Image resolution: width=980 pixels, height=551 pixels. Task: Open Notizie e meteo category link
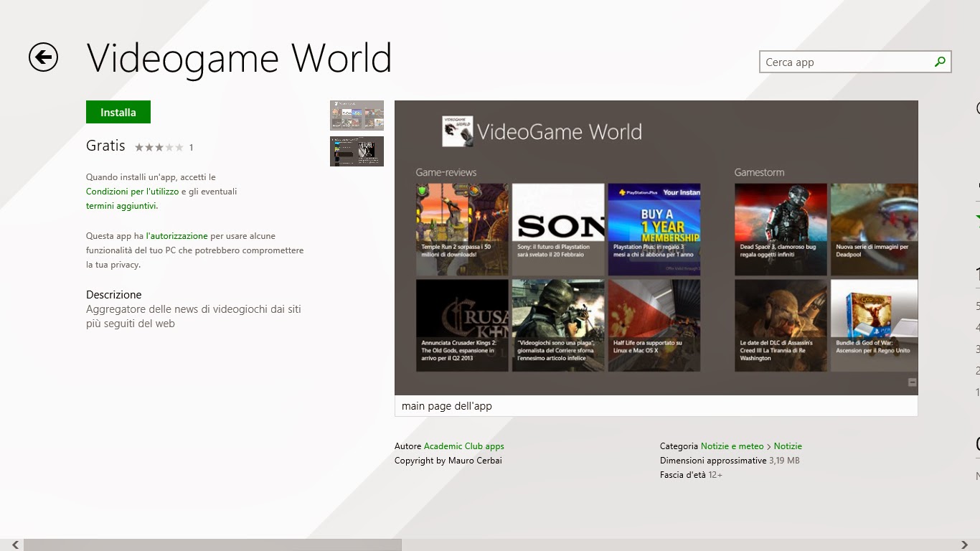(732, 446)
